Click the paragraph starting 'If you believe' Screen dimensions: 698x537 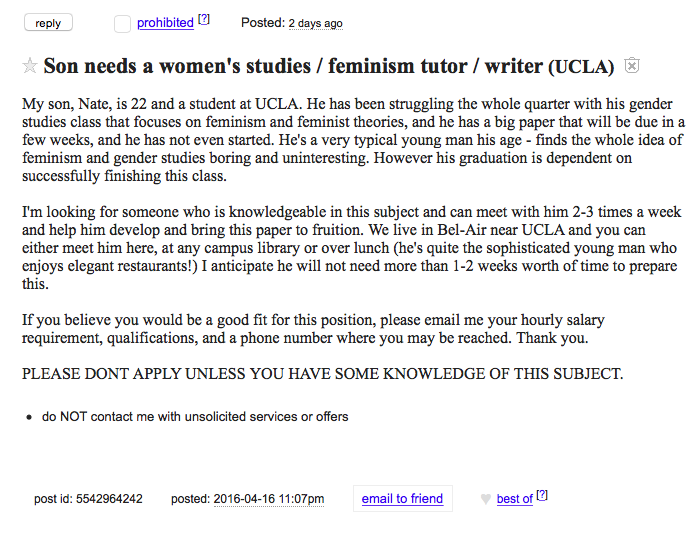click(313, 329)
